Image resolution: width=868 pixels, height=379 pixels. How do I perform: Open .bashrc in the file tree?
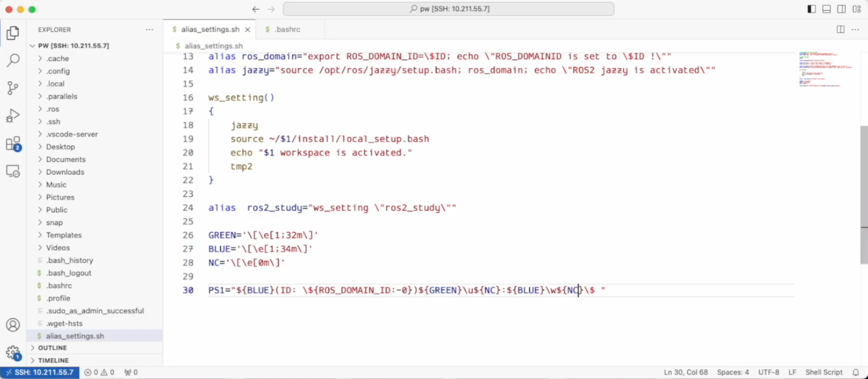coord(95,286)
